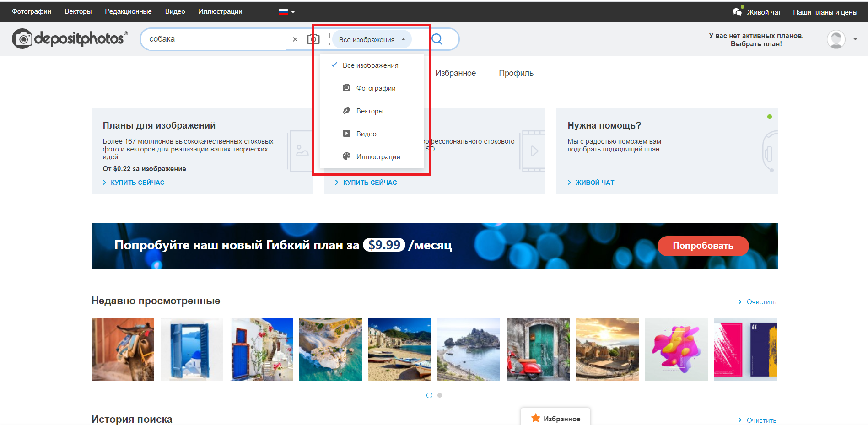Open the Russian flag language selector
This screenshot has width=868, height=425.
(286, 12)
